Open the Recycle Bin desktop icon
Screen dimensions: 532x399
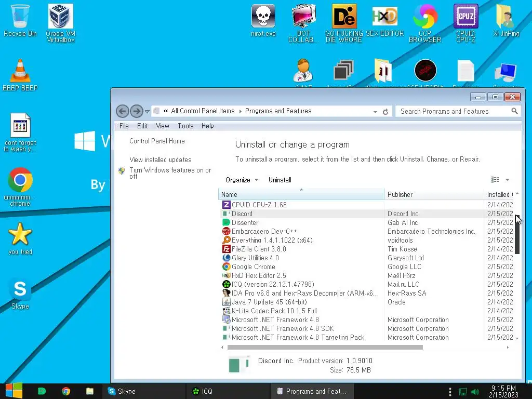pyautogui.click(x=20, y=20)
